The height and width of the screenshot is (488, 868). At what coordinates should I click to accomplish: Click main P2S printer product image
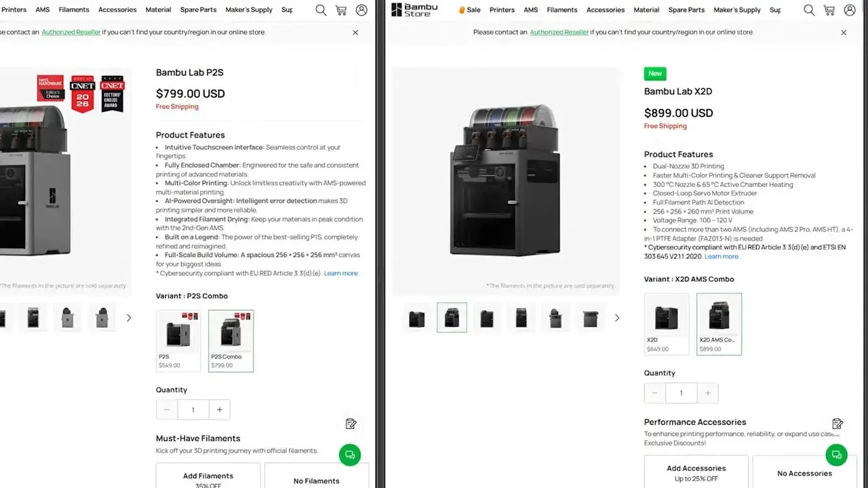pos(66,181)
